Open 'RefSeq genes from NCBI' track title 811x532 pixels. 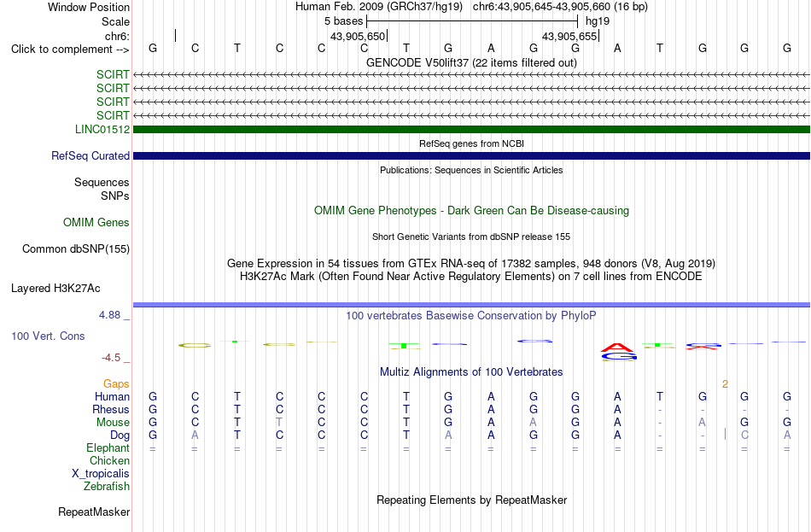471,143
